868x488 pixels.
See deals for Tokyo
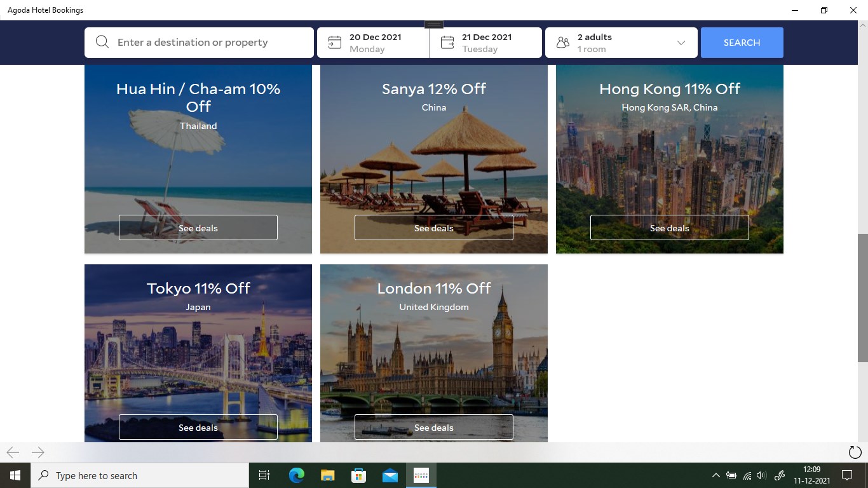click(198, 427)
